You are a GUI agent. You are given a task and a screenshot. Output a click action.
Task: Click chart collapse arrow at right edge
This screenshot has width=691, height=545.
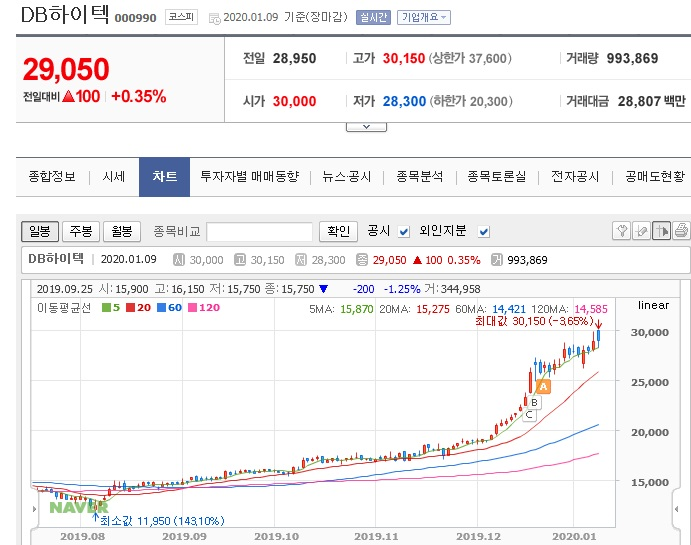(677, 509)
